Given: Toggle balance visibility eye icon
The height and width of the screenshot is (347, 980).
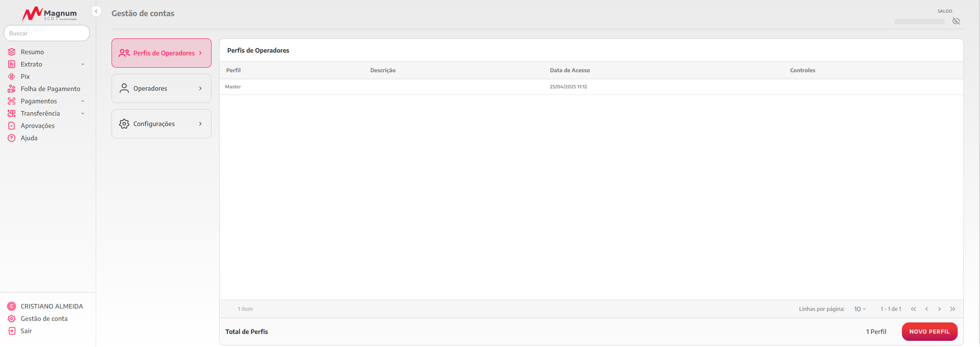Looking at the screenshot, I should (956, 21).
